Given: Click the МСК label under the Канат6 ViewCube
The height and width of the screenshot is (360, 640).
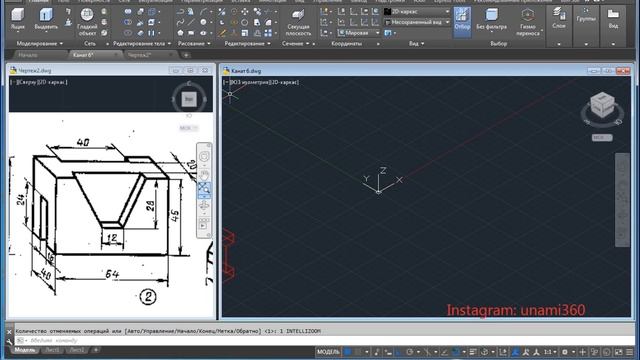Looking at the screenshot, I should pyautogui.click(x=602, y=138).
